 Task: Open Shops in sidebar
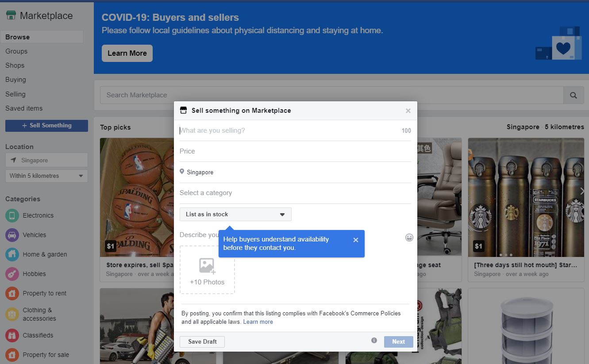click(15, 65)
